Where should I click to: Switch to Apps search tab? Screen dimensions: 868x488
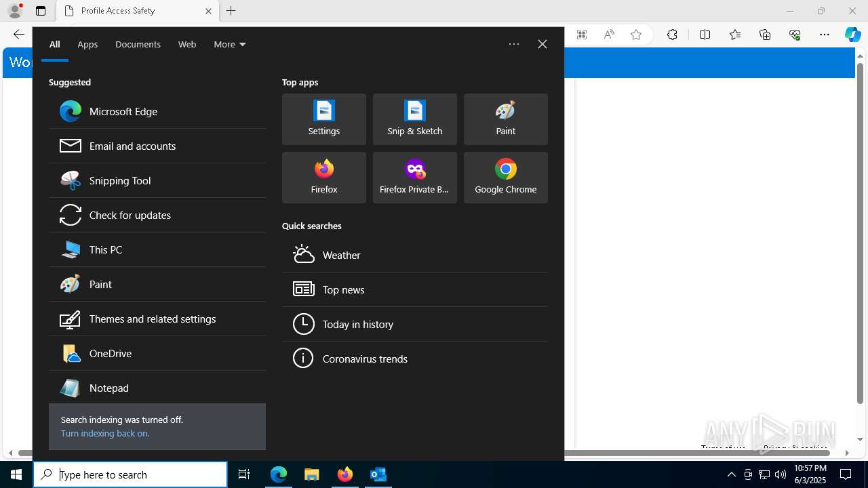tap(87, 44)
